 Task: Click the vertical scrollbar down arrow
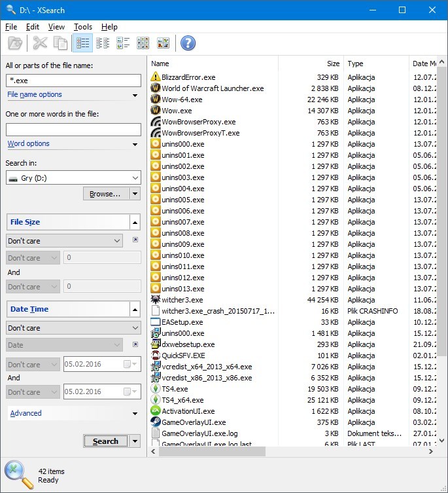point(441,441)
